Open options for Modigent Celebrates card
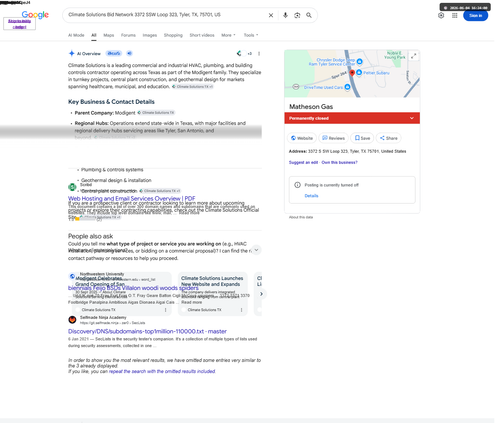Screen dimensions: 500x423 pos(165,310)
